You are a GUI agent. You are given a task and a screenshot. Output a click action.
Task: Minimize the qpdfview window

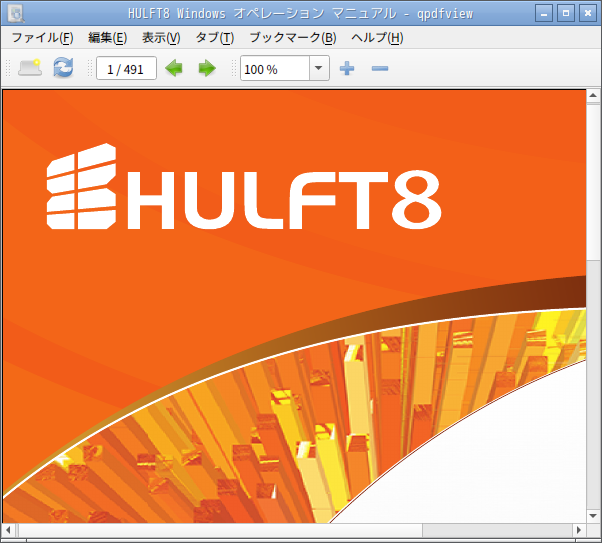[x=544, y=13]
